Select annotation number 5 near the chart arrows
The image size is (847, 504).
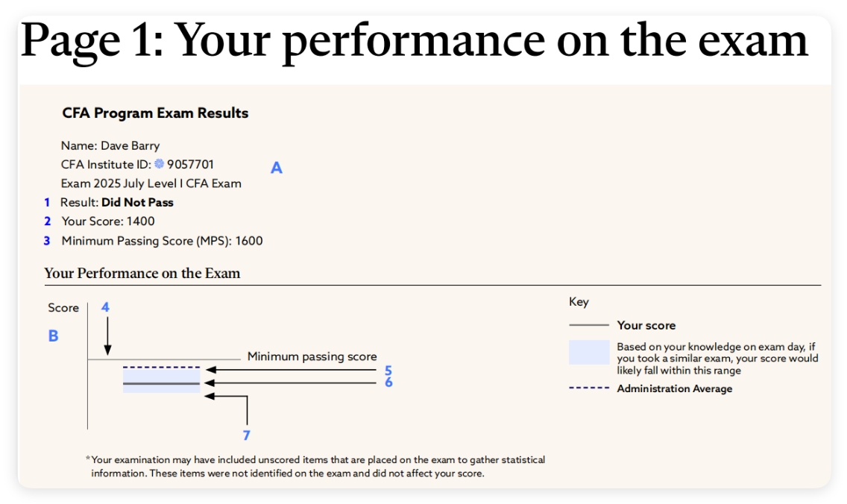[x=388, y=370]
